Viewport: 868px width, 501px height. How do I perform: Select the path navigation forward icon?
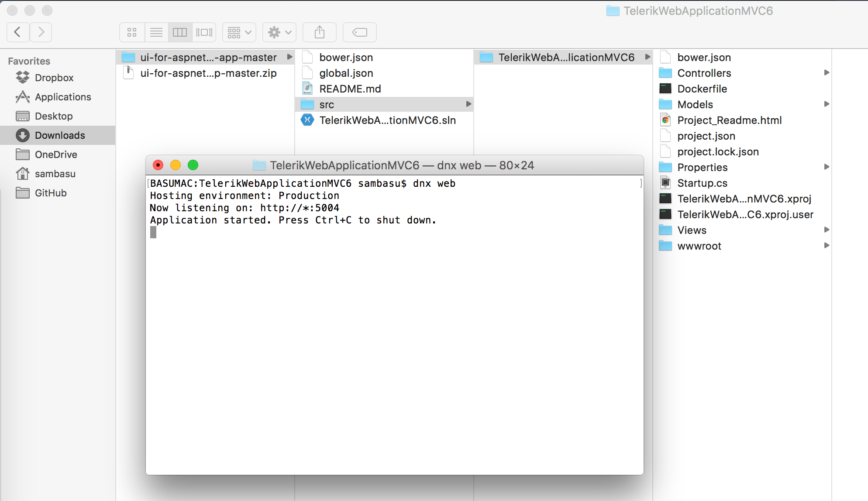tap(42, 31)
